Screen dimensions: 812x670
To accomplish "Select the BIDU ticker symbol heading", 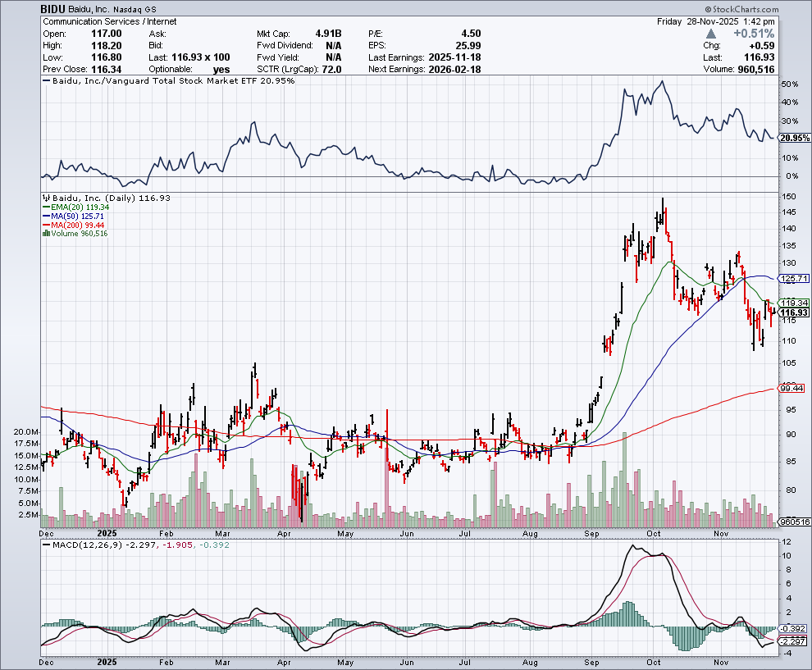I will [x=55, y=9].
